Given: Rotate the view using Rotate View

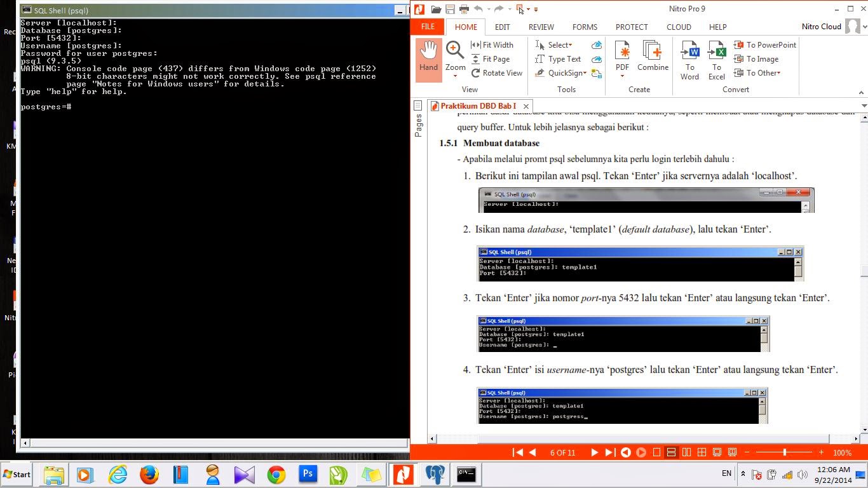Looking at the screenshot, I should coord(496,73).
